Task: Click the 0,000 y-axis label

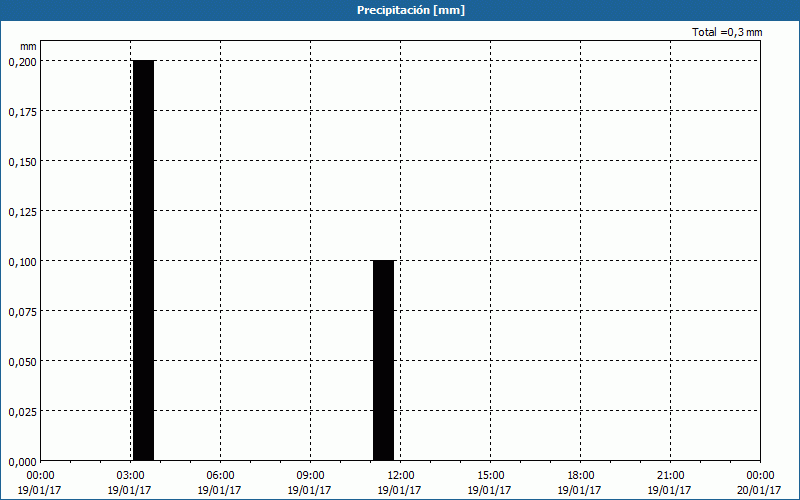Action: click(x=22, y=461)
